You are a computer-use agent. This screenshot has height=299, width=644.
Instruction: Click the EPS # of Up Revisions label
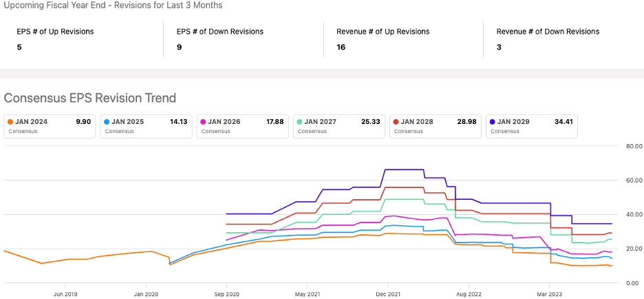55,32
